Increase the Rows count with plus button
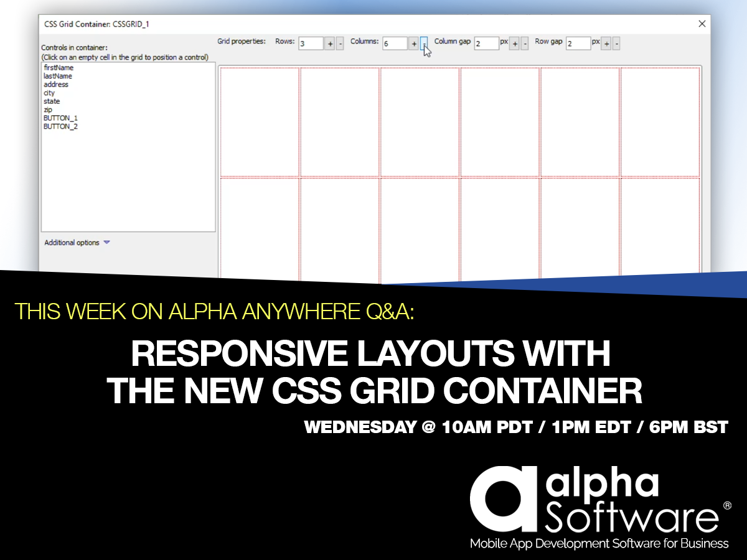The width and height of the screenshot is (747, 560). 330,44
